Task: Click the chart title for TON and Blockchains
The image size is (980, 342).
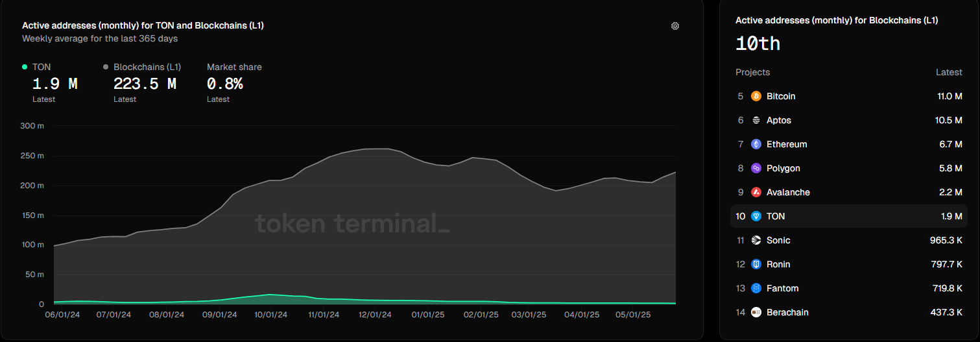Action: click(143, 25)
